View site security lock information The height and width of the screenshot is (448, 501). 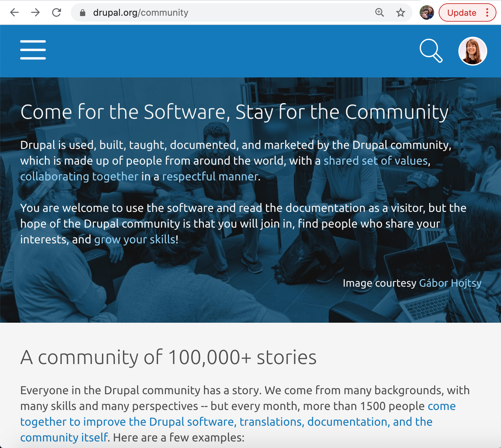[x=83, y=13]
